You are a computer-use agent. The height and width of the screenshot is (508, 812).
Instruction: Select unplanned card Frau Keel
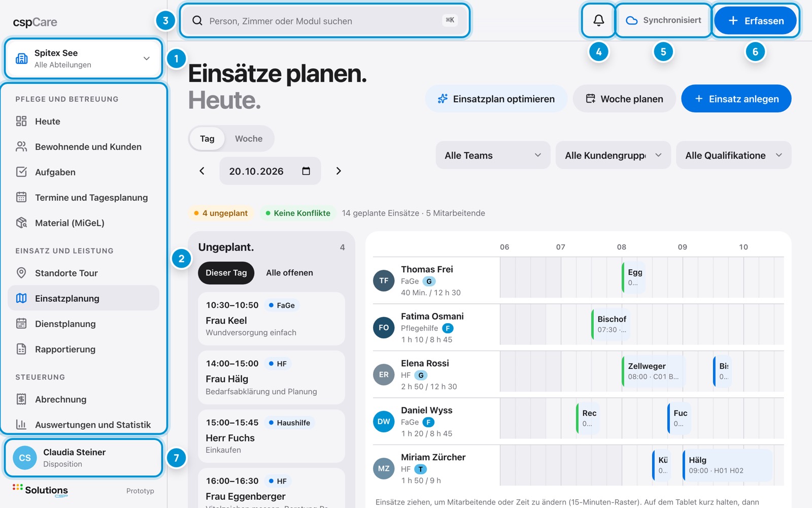coord(271,319)
